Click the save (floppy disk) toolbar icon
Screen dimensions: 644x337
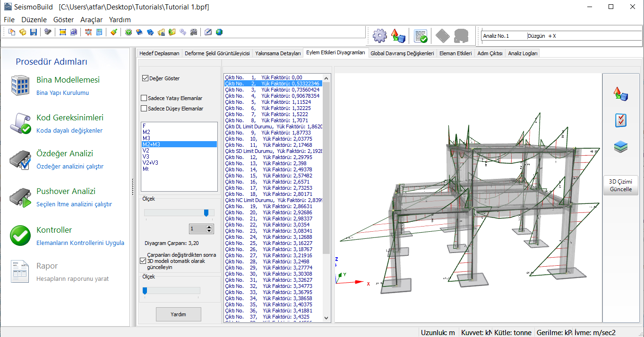(x=34, y=32)
